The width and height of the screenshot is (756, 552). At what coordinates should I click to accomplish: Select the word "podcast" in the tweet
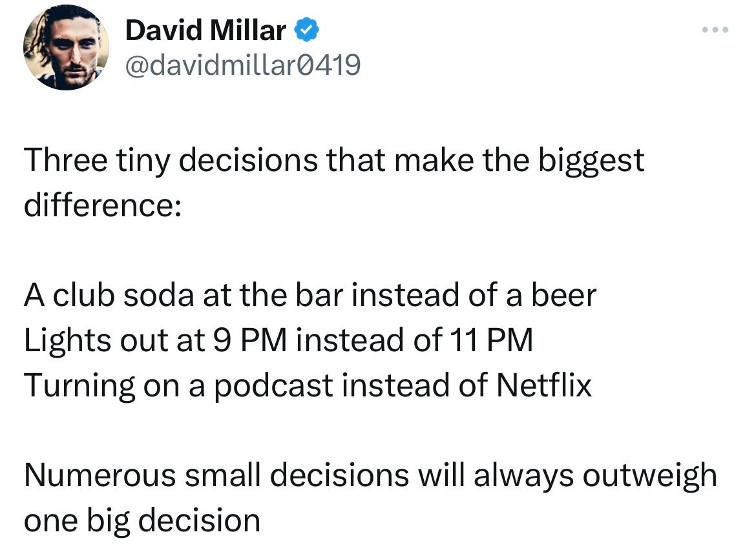273,386
